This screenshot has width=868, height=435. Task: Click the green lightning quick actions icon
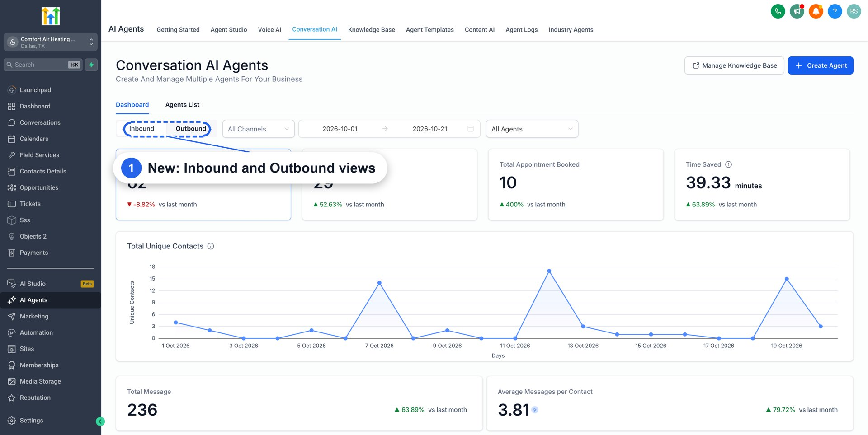(91, 65)
